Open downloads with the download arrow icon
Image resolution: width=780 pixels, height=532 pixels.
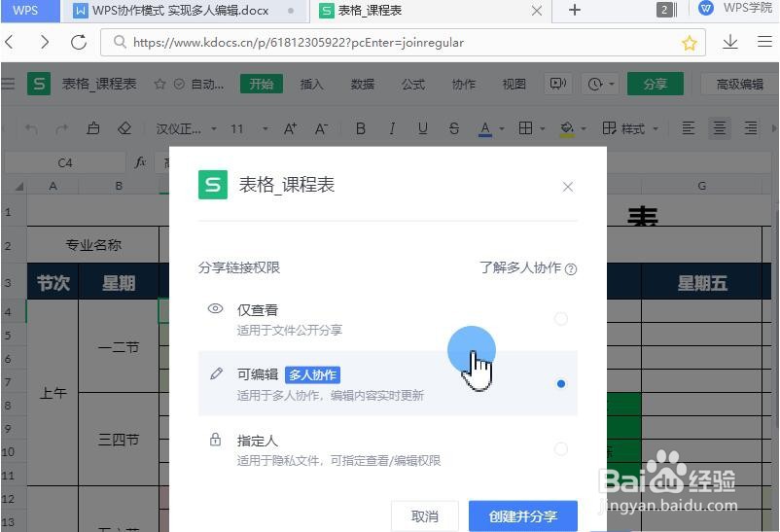(x=729, y=42)
